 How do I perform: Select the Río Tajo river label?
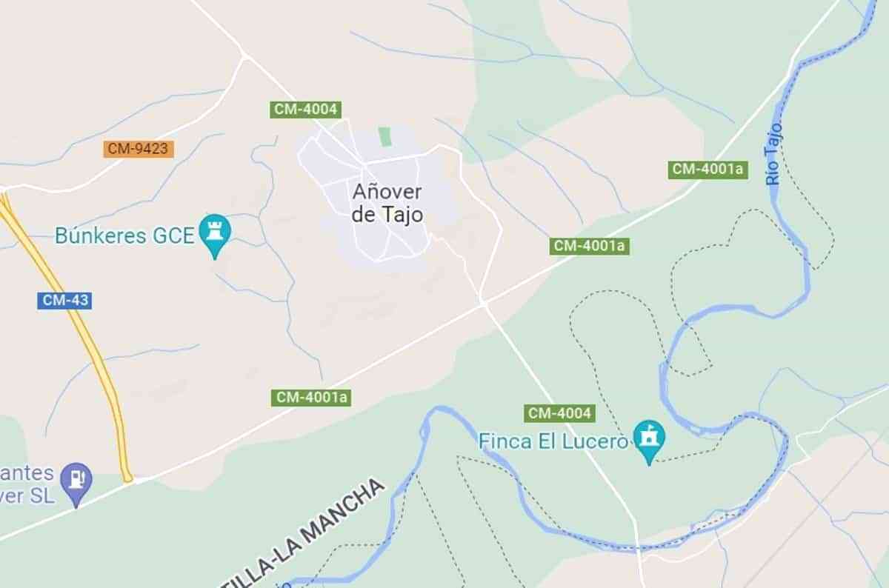click(x=774, y=155)
